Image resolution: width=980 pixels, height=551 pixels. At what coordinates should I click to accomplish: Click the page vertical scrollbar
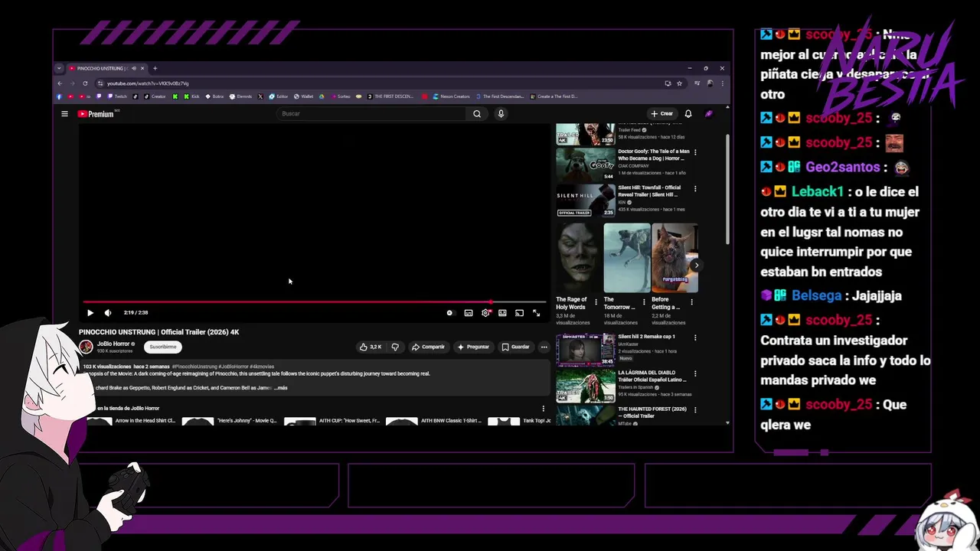point(727,189)
